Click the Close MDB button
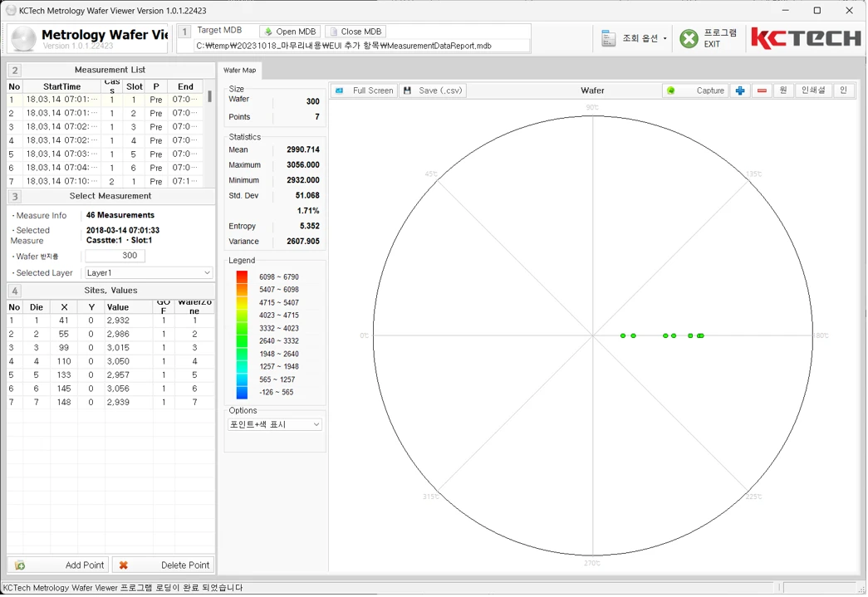The image size is (868, 597). tap(355, 32)
